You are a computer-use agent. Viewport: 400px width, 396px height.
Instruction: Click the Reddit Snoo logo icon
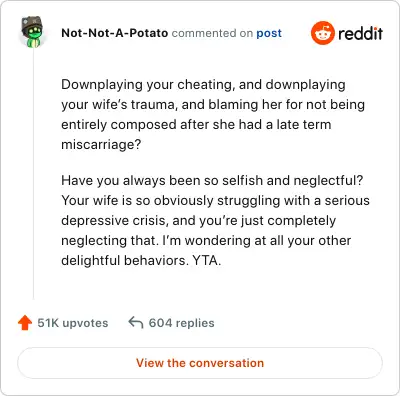pos(322,33)
